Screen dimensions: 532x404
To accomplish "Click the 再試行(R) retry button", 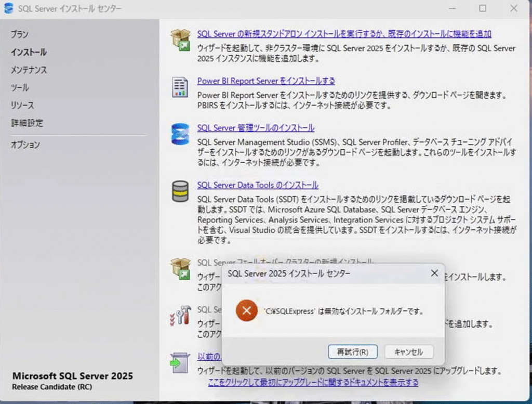I will (x=353, y=351).
